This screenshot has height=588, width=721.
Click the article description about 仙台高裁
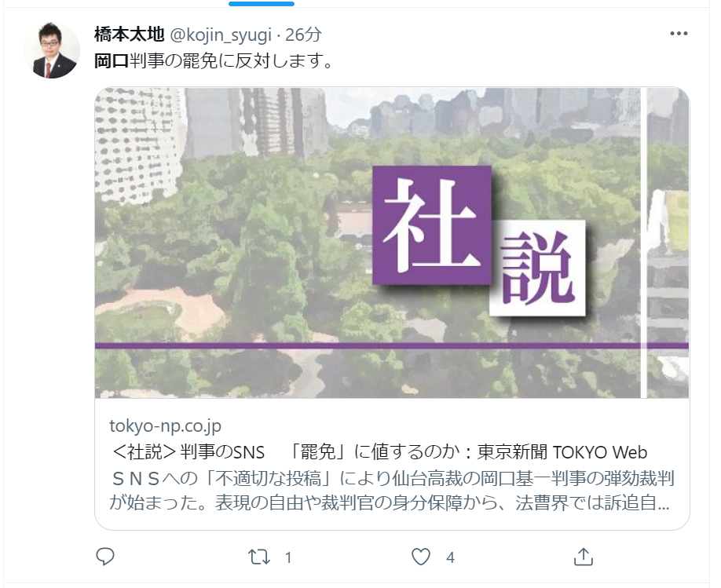(392, 490)
